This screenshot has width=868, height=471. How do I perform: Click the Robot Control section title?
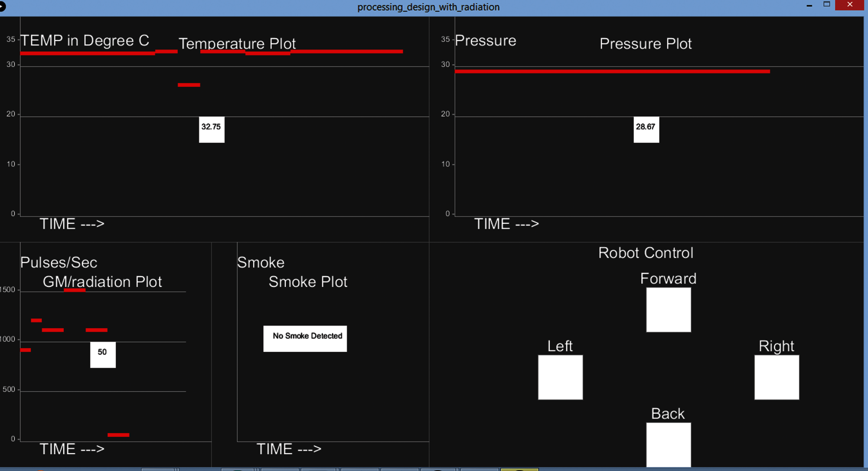click(x=646, y=253)
